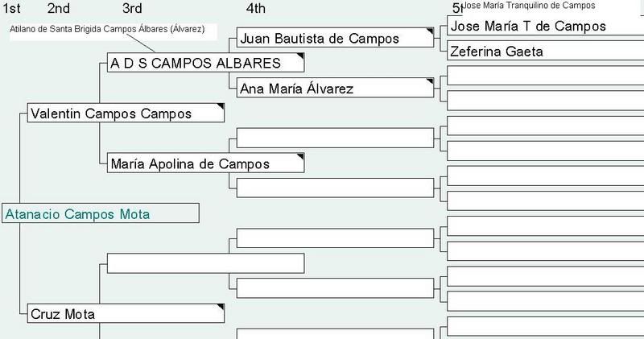Open the note marker on Ana María Álvarez
644x339 pixels.
(430, 81)
